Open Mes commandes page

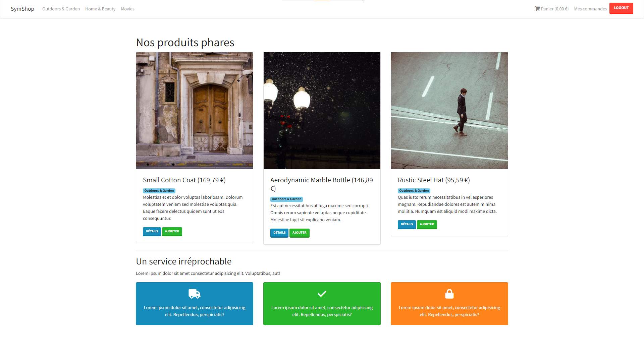click(590, 9)
